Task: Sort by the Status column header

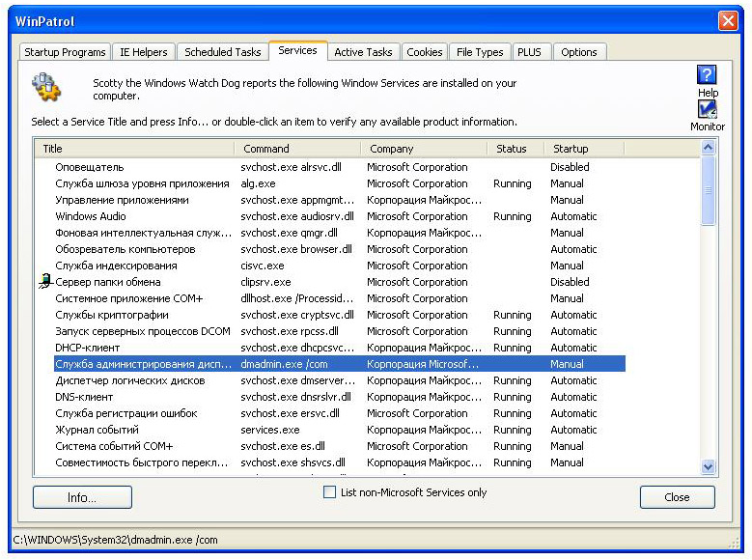Action: pos(516,149)
